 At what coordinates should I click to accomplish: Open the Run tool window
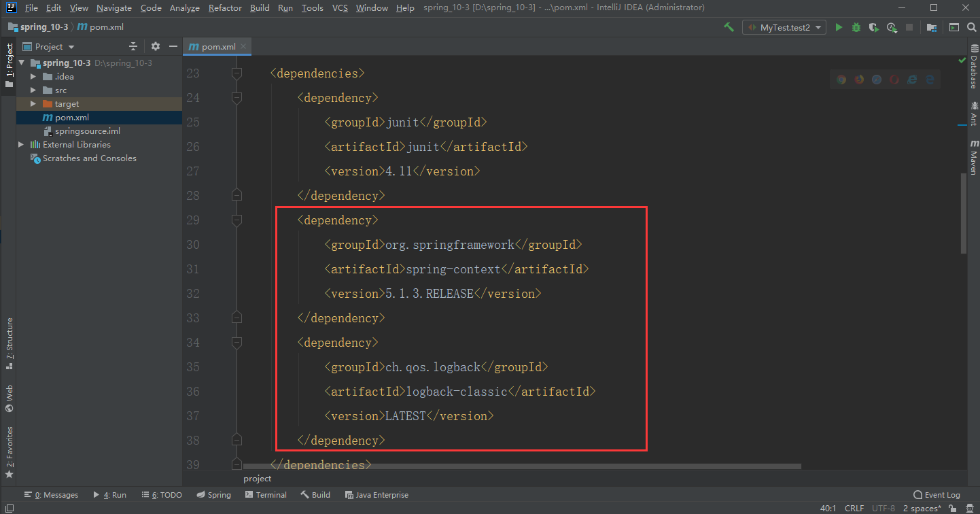(110, 495)
